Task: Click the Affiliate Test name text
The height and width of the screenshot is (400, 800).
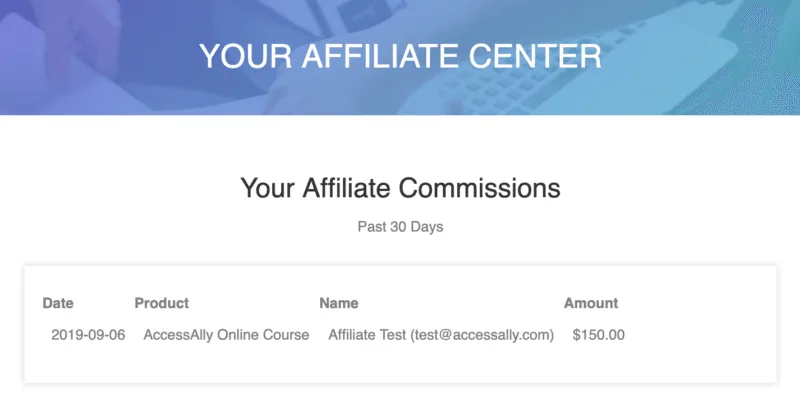Action: [x=367, y=335]
